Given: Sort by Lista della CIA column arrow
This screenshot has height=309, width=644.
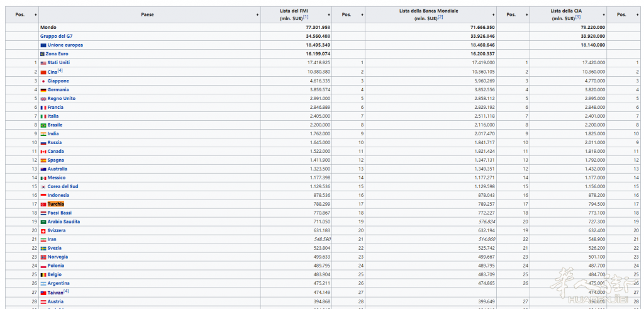Looking at the screenshot, I should (608, 14).
